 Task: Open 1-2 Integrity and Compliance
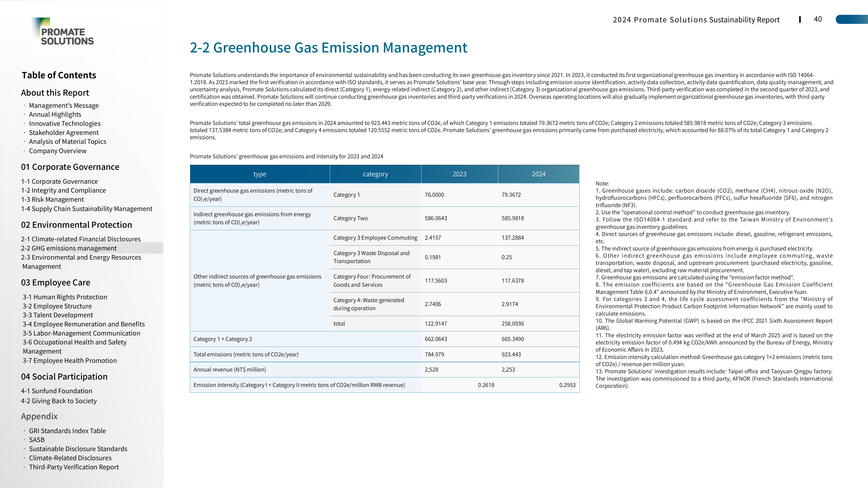(x=63, y=190)
